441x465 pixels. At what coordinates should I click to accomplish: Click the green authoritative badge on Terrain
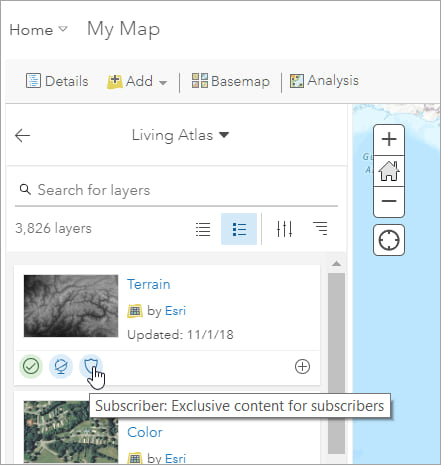click(31, 366)
